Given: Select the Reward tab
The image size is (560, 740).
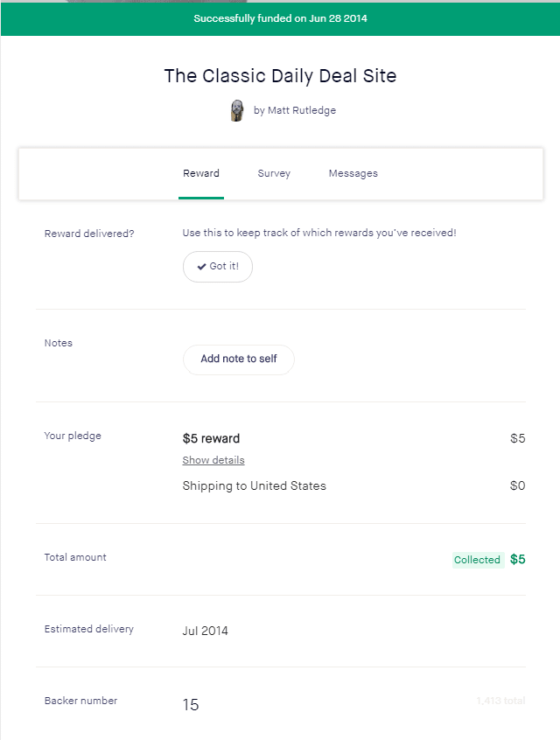Looking at the screenshot, I should (x=201, y=174).
